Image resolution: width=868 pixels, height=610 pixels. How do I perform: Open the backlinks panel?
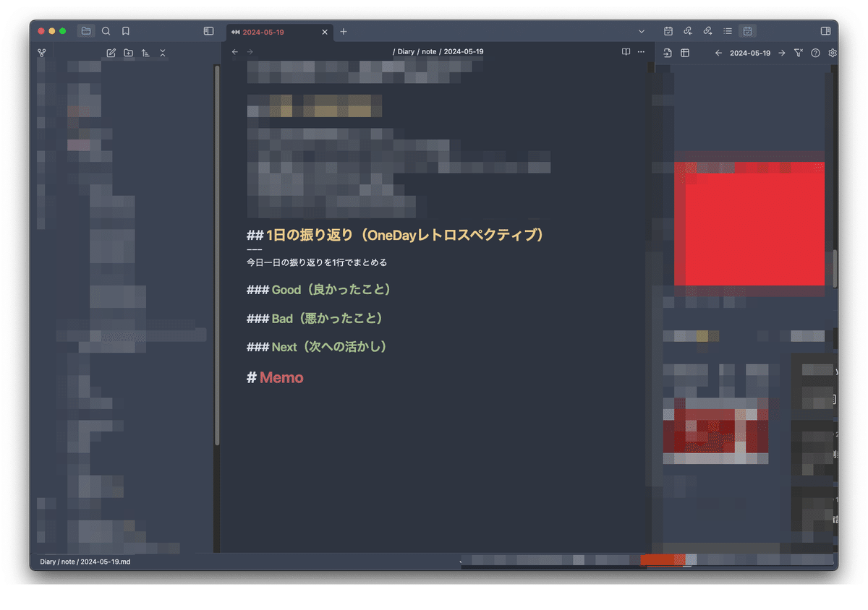pyautogui.click(x=687, y=30)
